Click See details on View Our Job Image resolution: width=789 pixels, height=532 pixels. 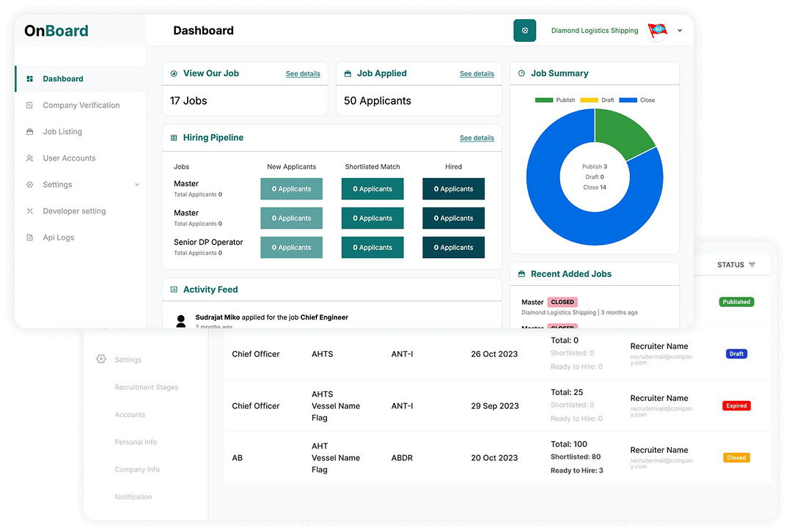point(303,74)
